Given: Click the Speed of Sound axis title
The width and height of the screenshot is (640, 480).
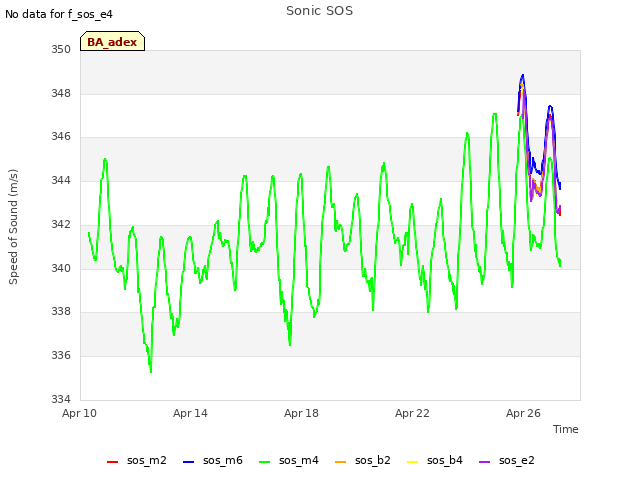Looking at the screenshot, I should tap(13, 227).
